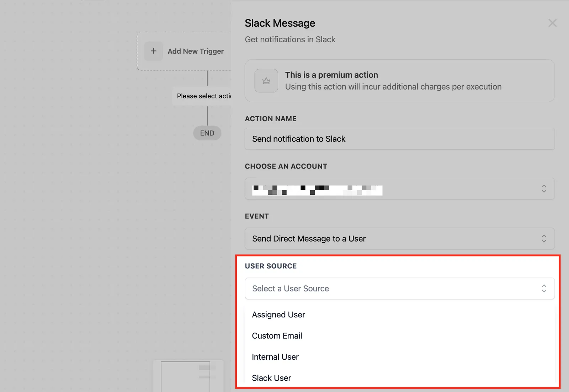
Task: Close the Slack Message panel
Action: (552, 23)
